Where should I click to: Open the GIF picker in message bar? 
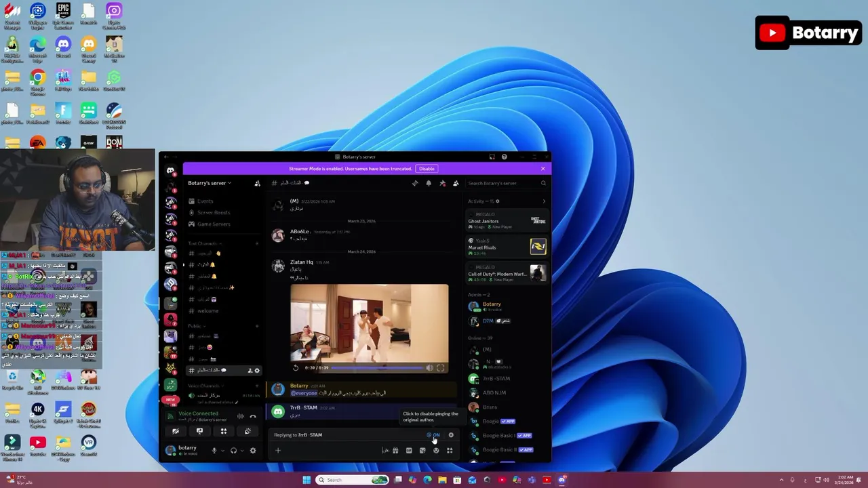click(x=409, y=450)
